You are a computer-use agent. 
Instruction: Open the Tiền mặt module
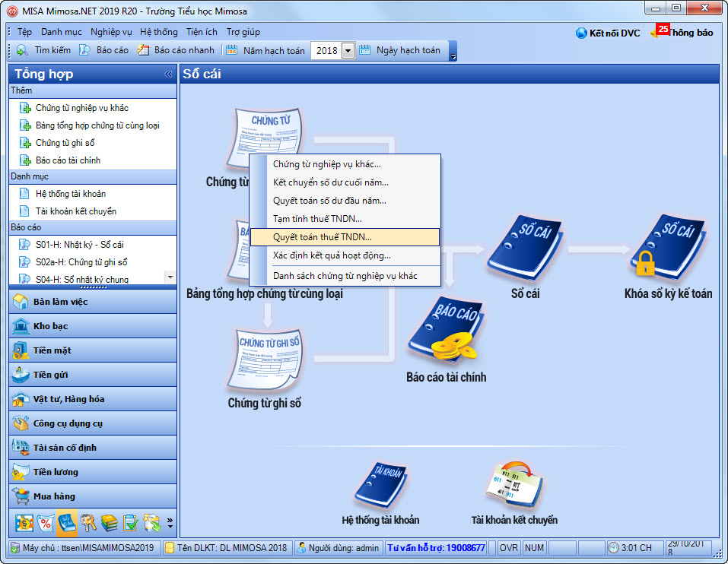pyautogui.click(x=93, y=350)
